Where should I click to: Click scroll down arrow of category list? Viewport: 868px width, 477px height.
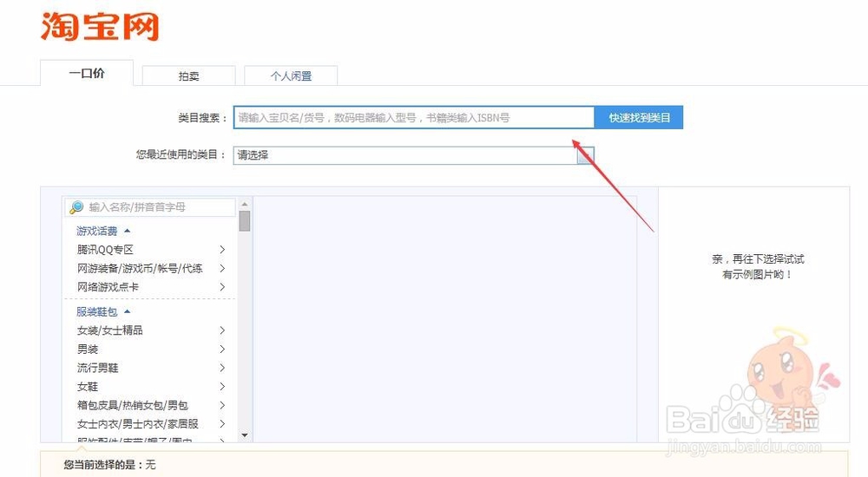(245, 435)
